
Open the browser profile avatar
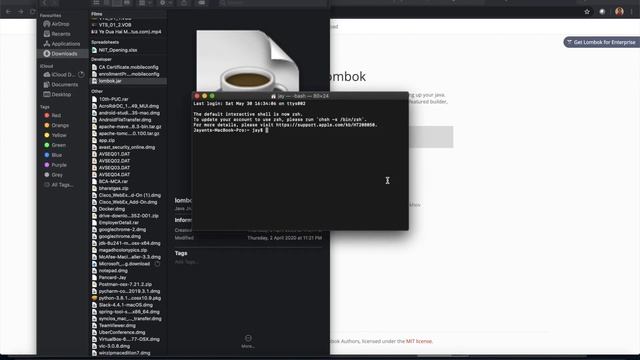(x=619, y=11)
